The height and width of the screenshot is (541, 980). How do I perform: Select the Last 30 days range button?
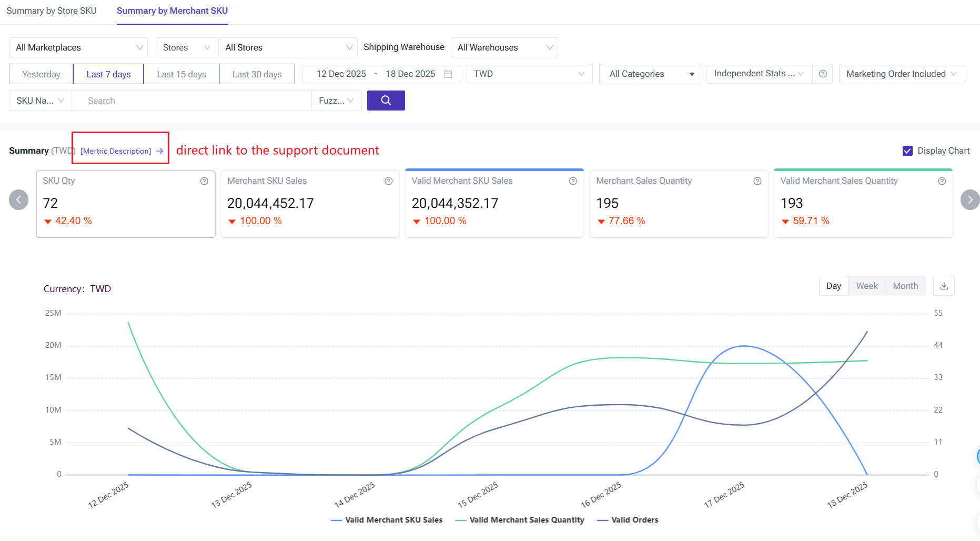pyautogui.click(x=257, y=74)
